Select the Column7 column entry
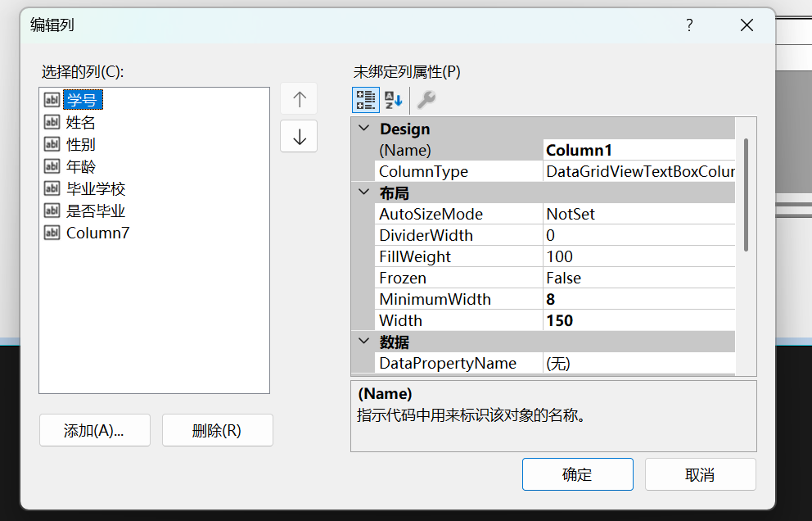 point(97,232)
